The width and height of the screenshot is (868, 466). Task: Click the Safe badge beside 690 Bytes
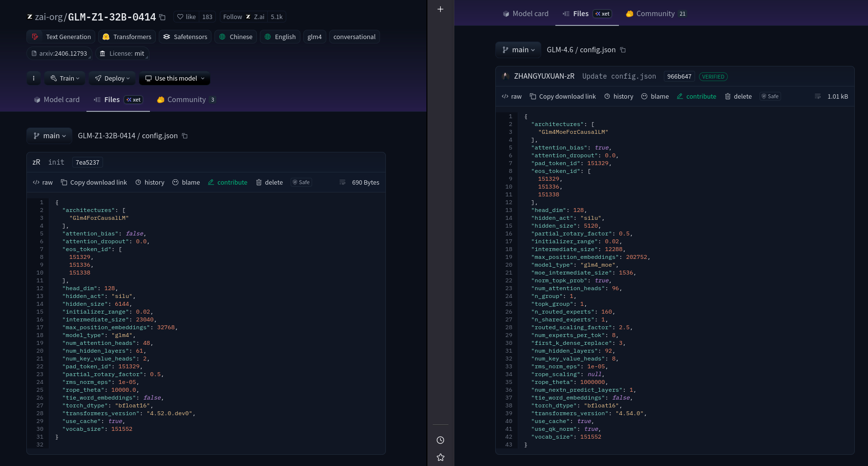point(301,182)
